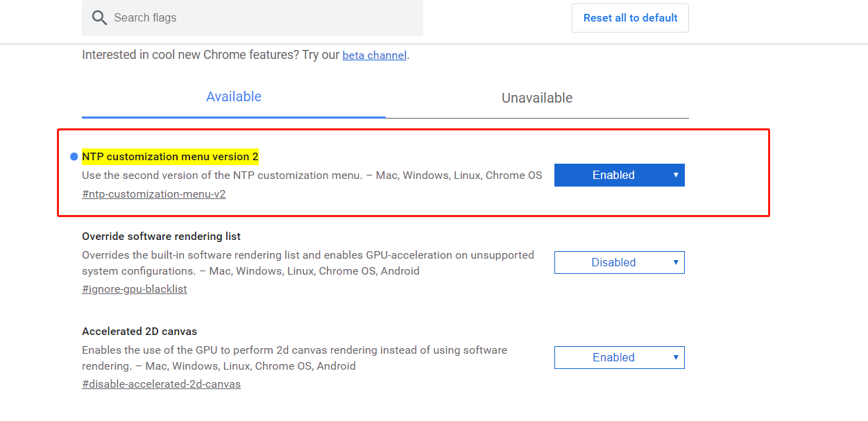Click the 'Overrides the built-in software rendering' description

(308, 263)
